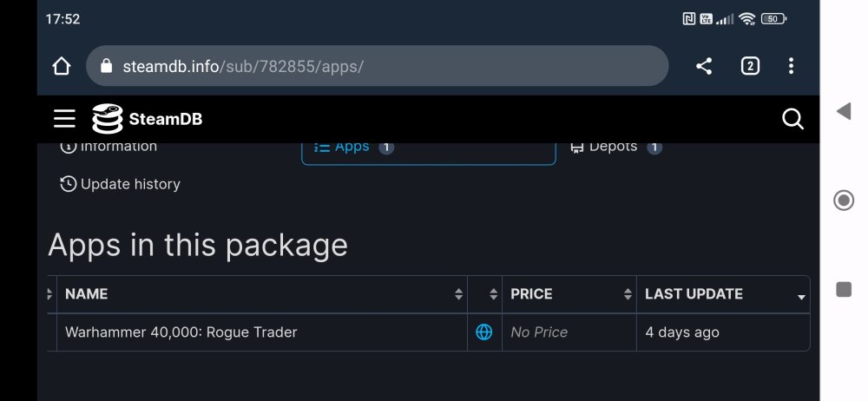
Task: Open the Warhammer 40,000: Rogue Trader link
Action: 181,332
